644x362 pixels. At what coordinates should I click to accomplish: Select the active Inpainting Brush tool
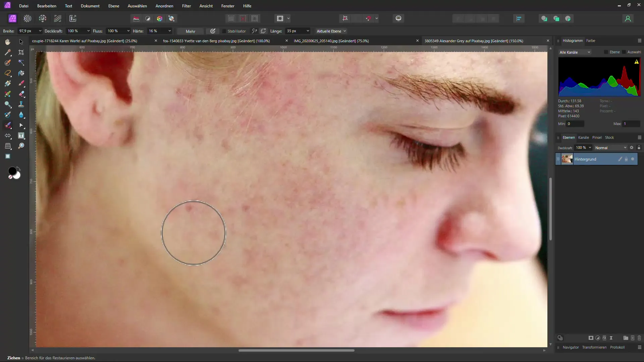8,125
